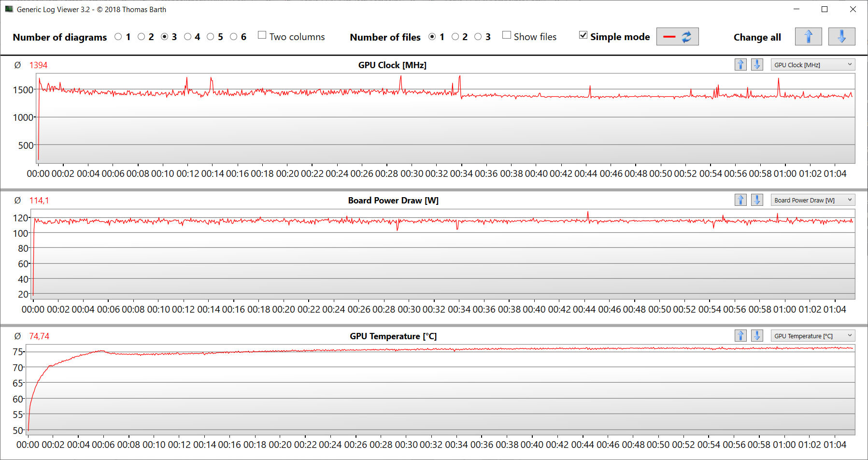This screenshot has width=868, height=460.
Task: Click Board Power Draw up arrow icon
Action: click(x=740, y=200)
